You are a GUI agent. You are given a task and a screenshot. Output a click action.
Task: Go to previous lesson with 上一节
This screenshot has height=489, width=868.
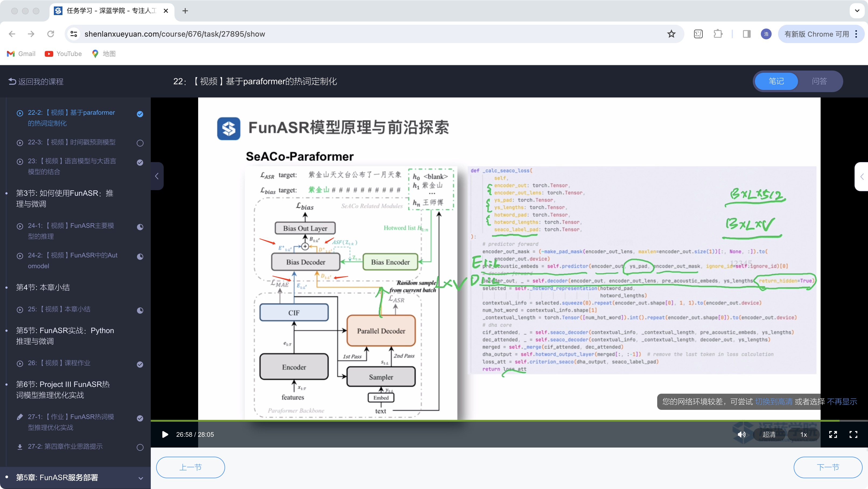coord(190,467)
